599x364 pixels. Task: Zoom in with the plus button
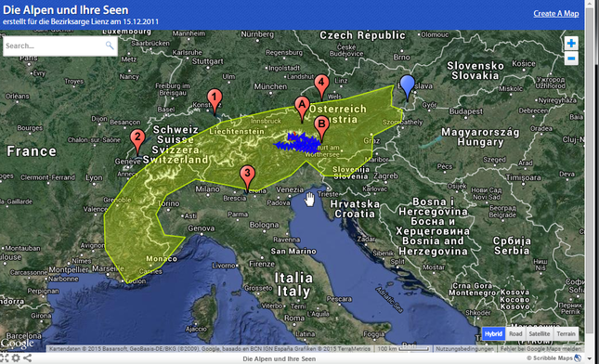pos(571,43)
